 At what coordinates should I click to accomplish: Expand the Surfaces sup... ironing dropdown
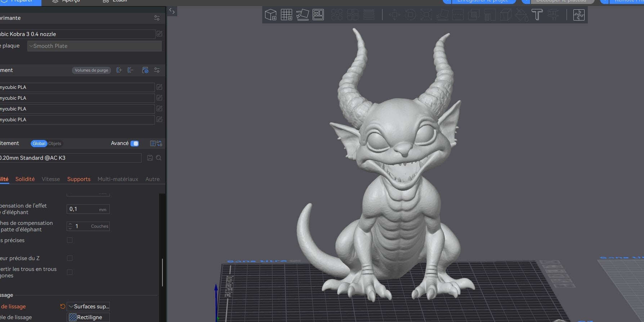point(88,307)
